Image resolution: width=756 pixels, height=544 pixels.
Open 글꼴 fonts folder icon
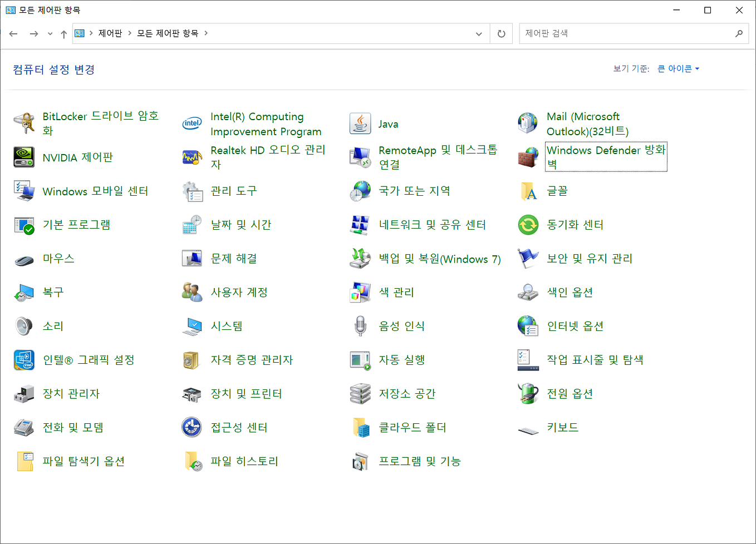coord(528,191)
